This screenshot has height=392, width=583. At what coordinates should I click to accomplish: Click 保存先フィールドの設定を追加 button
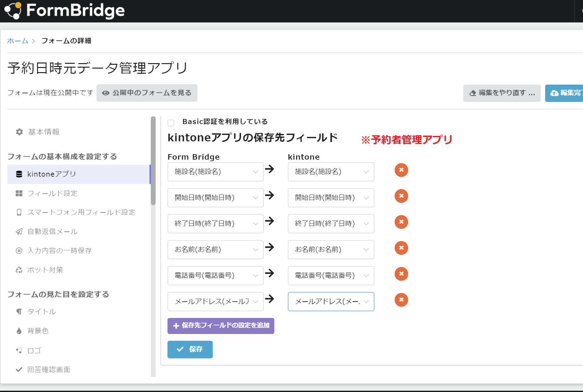[221, 326]
